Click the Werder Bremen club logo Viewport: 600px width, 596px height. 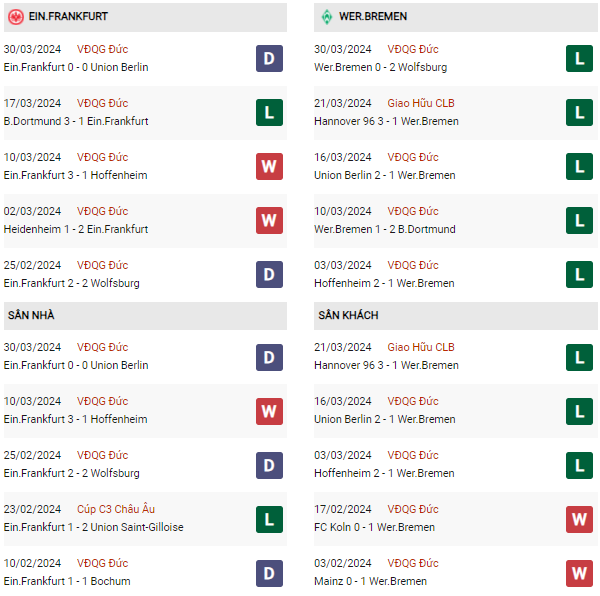click(x=326, y=17)
